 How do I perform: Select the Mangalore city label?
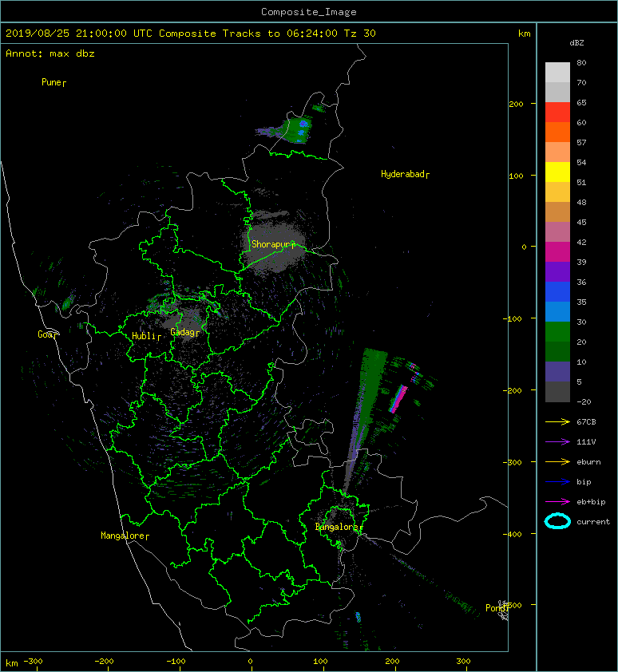tap(123, 536)
